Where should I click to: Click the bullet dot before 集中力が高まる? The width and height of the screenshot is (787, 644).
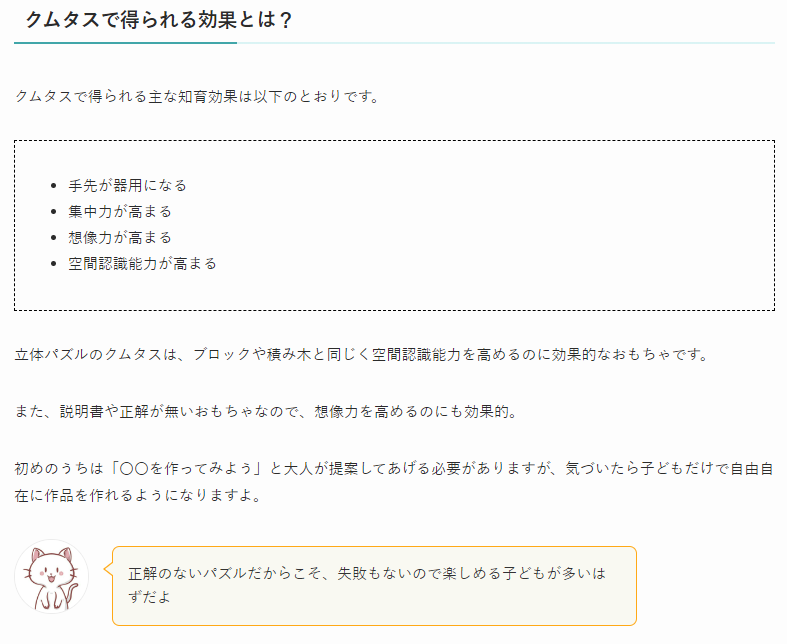(54, 212)
